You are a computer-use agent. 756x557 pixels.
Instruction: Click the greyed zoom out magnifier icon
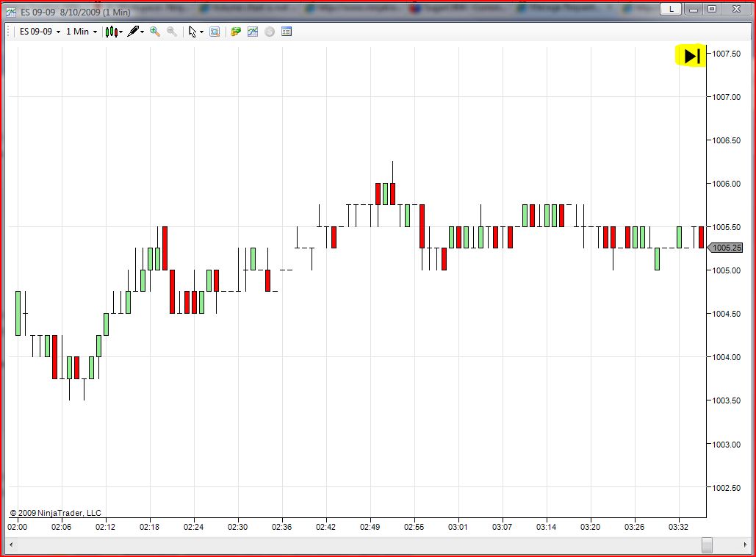tap(172, 32)
